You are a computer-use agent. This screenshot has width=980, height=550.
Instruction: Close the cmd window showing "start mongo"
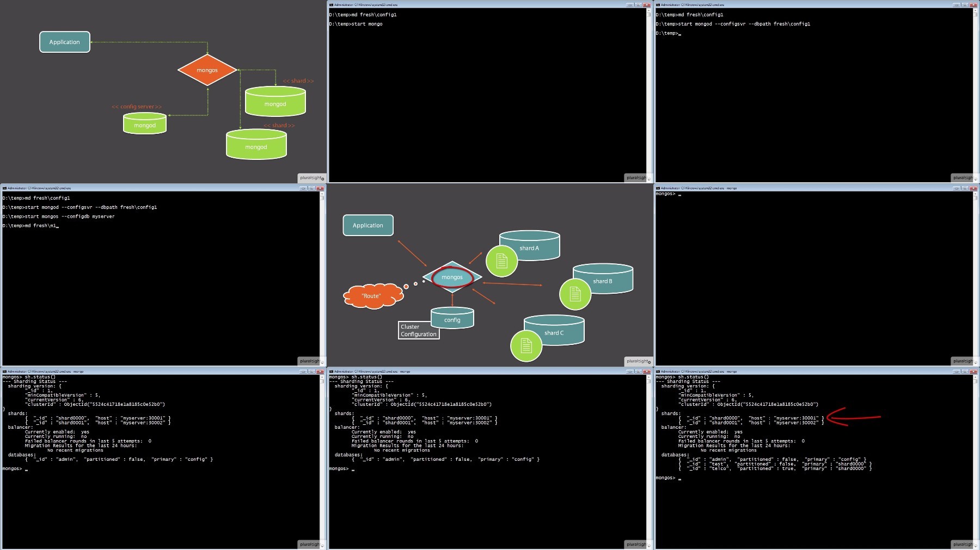tap(647, 5)
